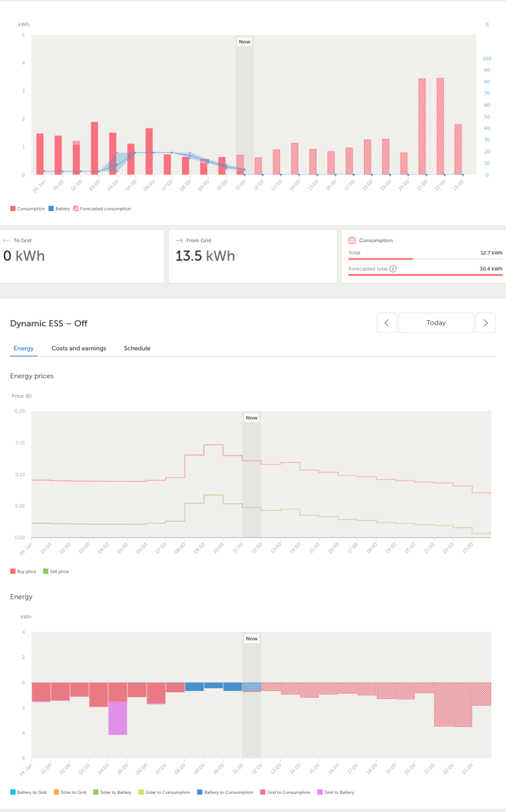Go to next day with right chevron
506x812 pixels.
(x=486, y=323)
